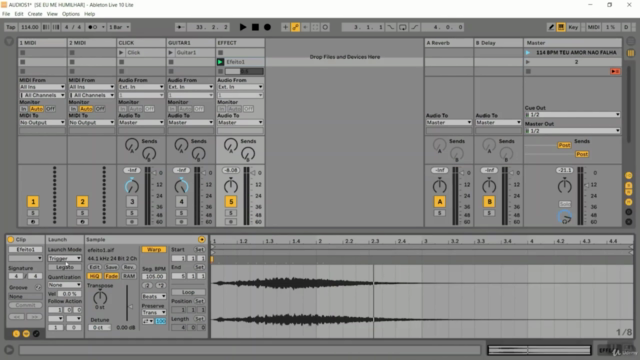Open the View menu
This screenshot has height=360, width=640.
click(52, 14)
